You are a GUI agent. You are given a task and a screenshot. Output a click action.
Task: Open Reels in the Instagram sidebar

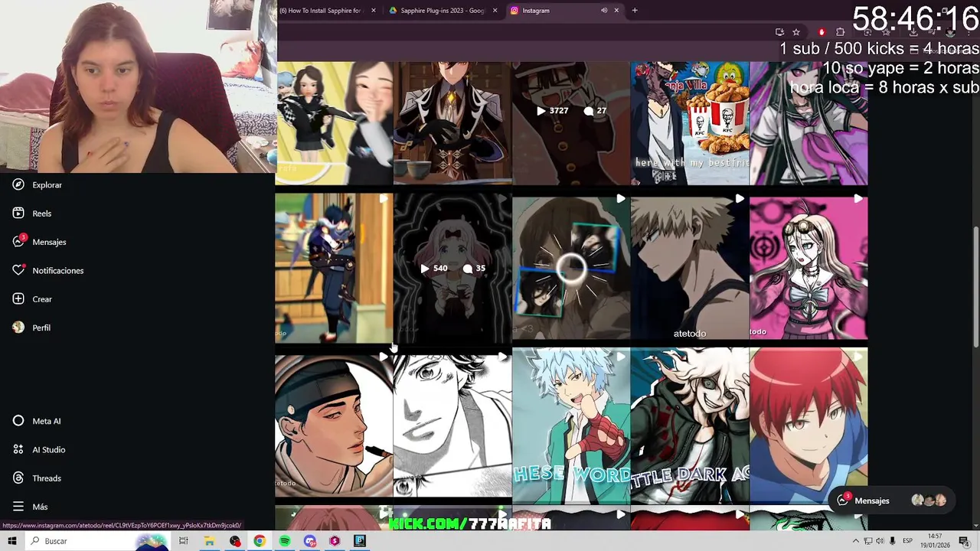[x=33, y=214]
